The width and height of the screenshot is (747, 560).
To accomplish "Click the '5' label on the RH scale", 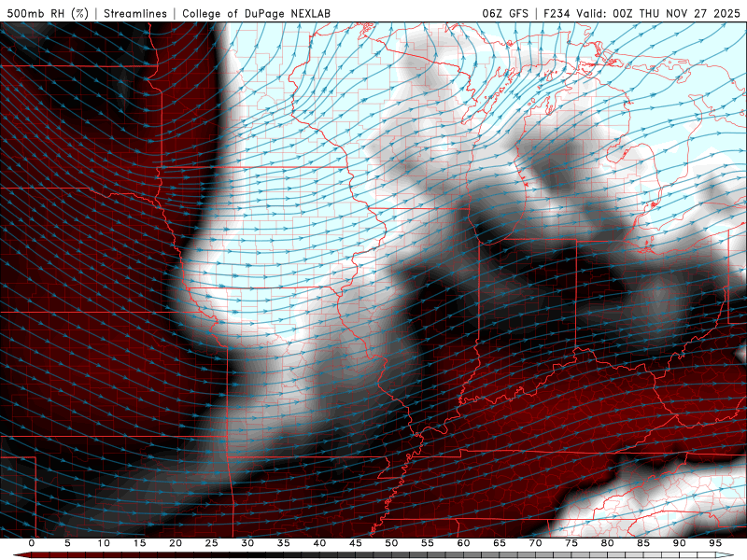I will pos(67,543).
